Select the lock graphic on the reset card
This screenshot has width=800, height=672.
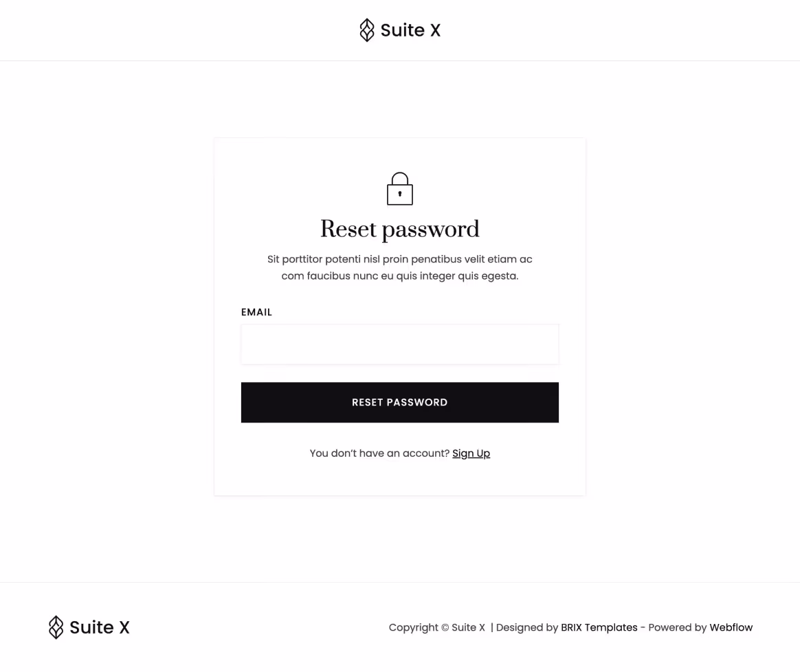point(399,188)
